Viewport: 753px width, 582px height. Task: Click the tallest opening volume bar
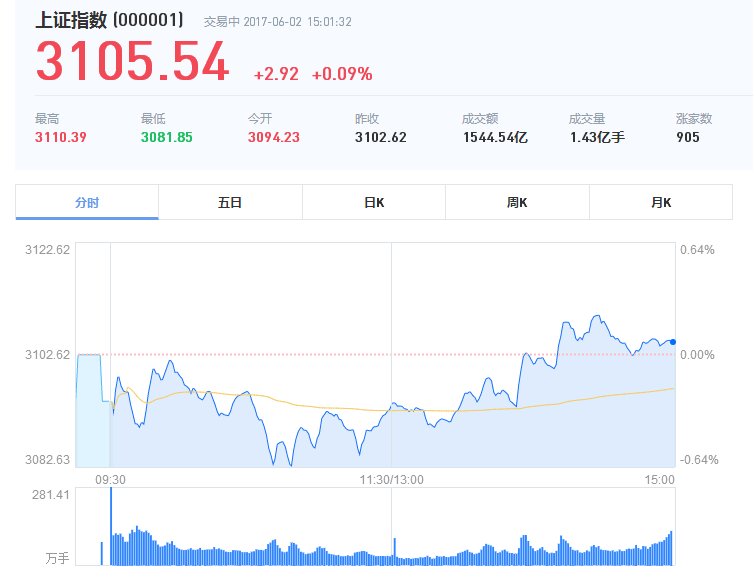click(111, 526)
